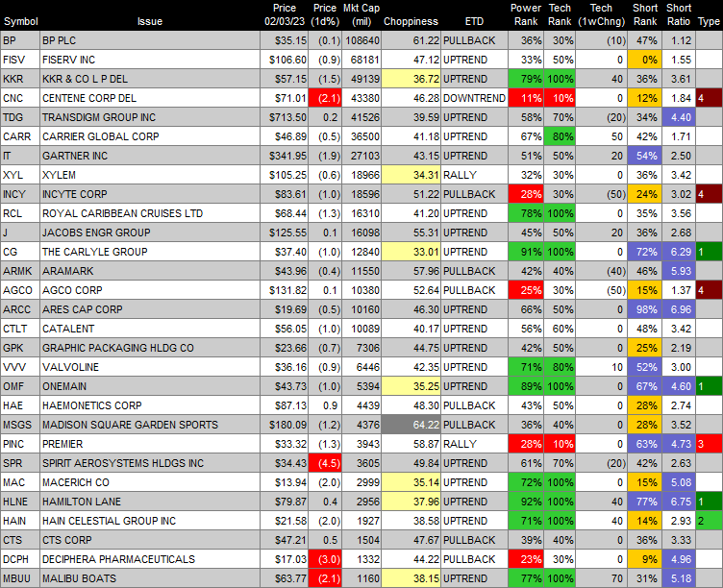Click IT short rank 54% cell
Screen dimensions: 723x588
point(645,156)
